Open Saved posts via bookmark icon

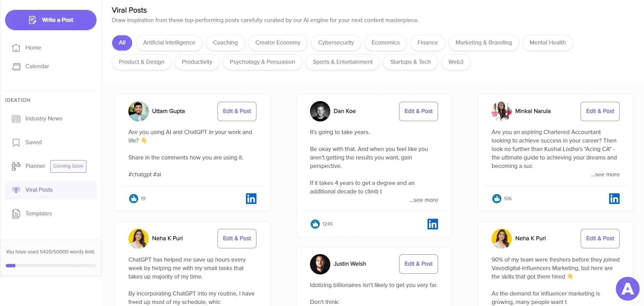(16, 142)
